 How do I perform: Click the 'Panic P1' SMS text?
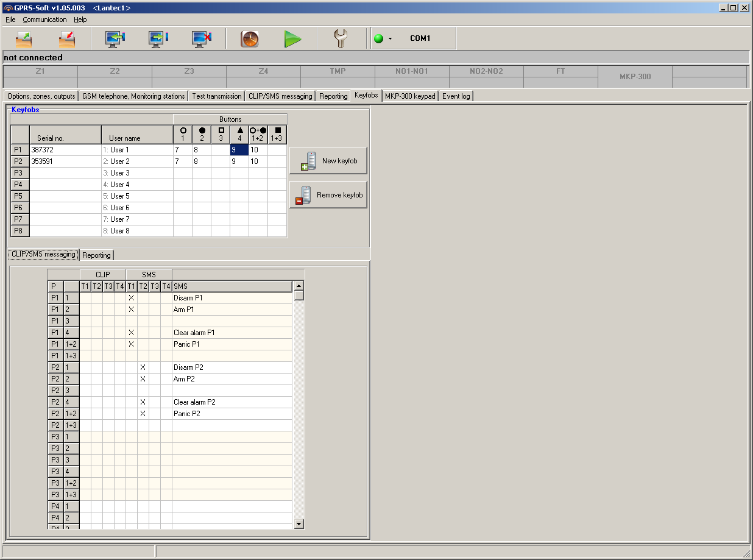tap(186, 344)
